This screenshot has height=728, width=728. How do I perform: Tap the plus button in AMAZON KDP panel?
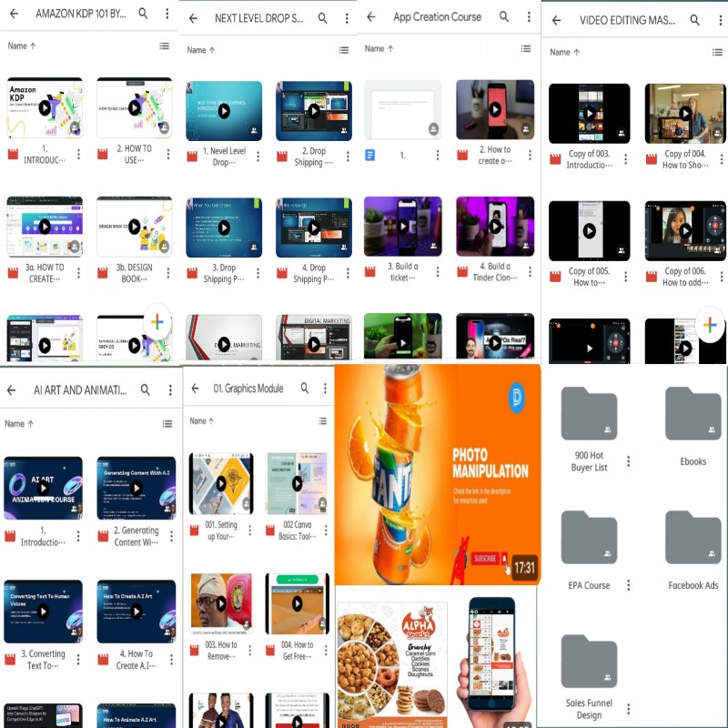157,321
